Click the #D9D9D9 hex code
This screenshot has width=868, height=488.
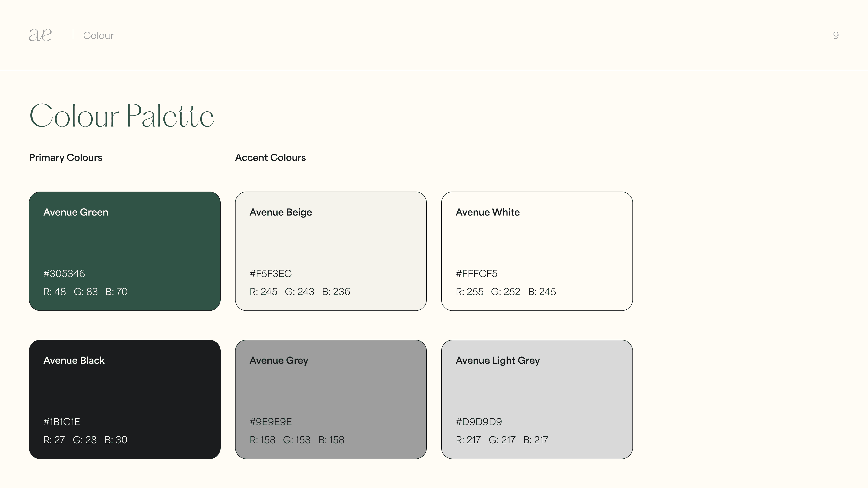point(479,422)
